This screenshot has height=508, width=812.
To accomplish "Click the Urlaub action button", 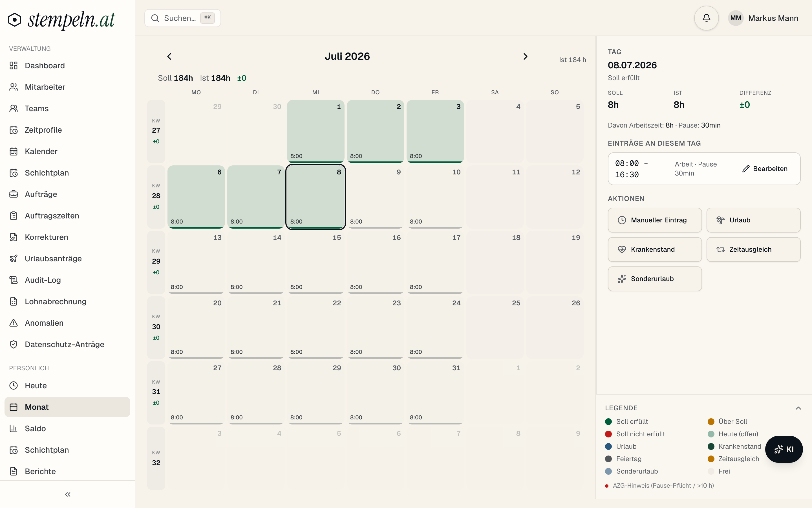I will tap(753, 220).
